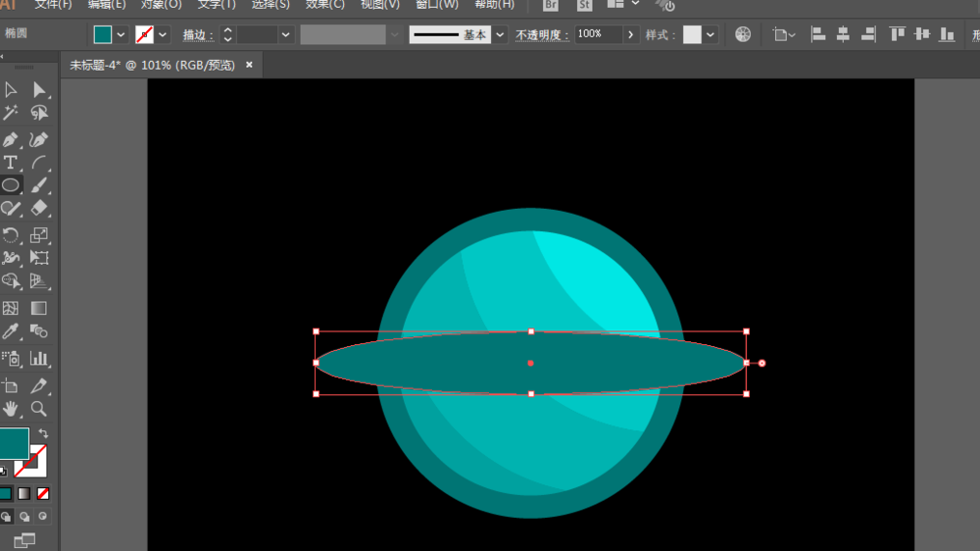Adjust stroke weight stepper arrows
Image resolution: width=980 pixels, height=551 pixels.
pyautogui.click(x=227, y=34)
